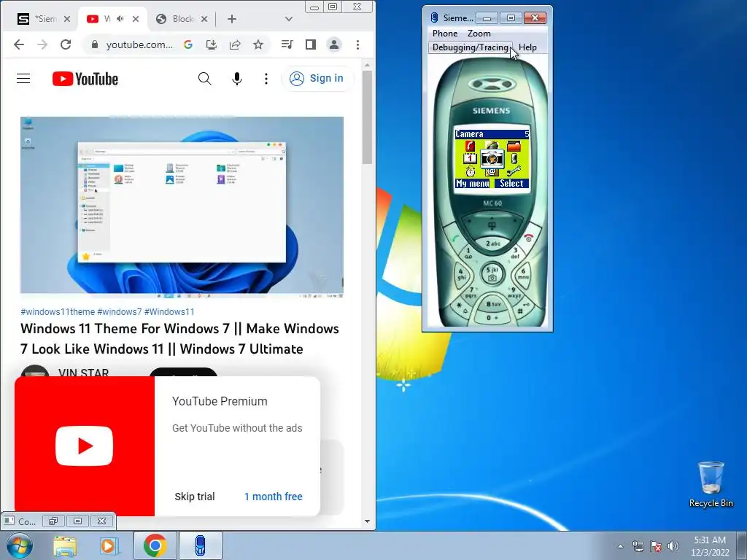Screen dimensions: 747x560
Task: Switch to the Siem... tab
Action: [x=43, y=19]
